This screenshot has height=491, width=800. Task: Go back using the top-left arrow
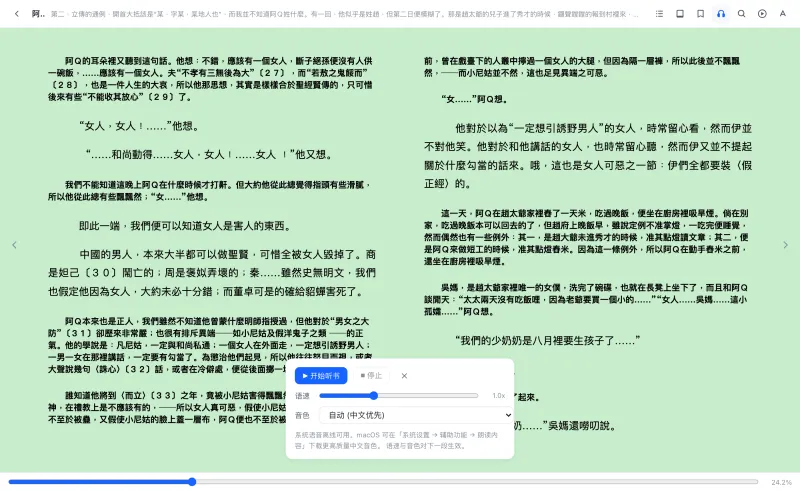(17, 14)
